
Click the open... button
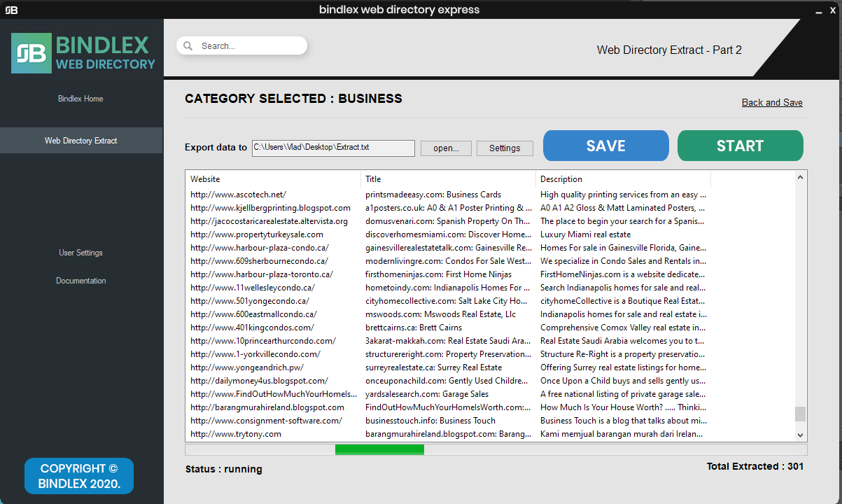(446, 148)
